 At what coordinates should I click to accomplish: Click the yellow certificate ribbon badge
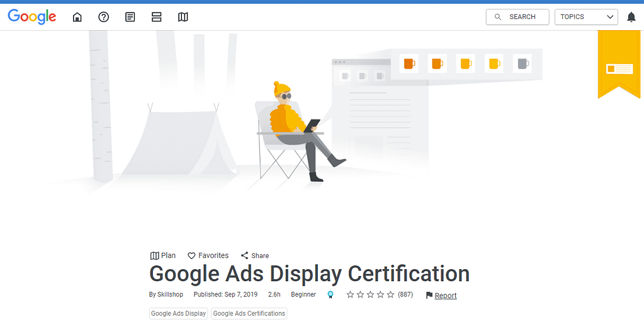(x=619, y=64)
